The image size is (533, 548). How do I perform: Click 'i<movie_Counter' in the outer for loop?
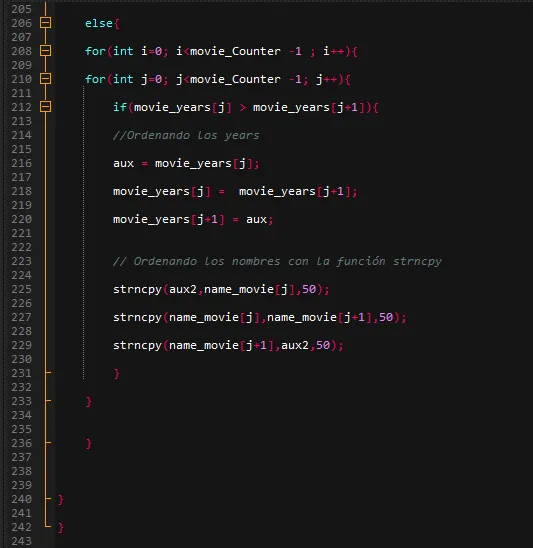228,51
